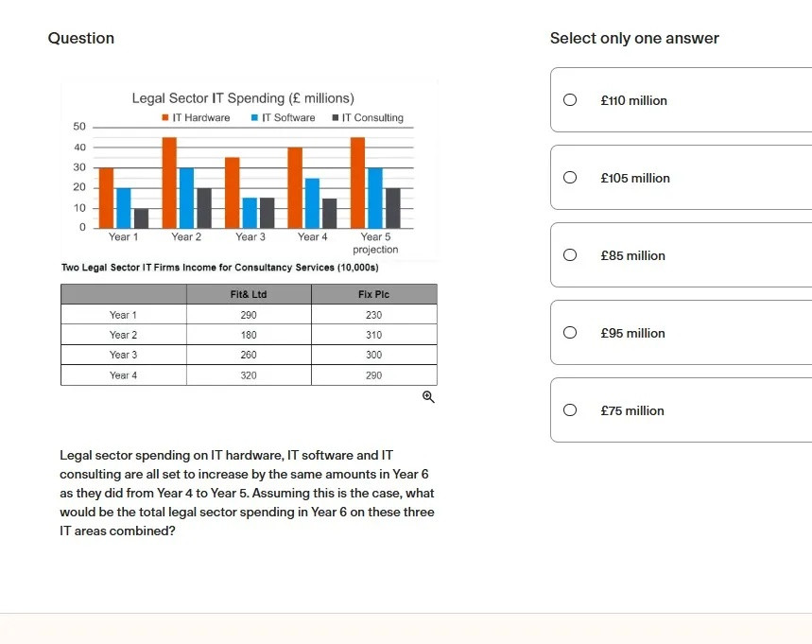Click the Year 5 blue software bar
Screen dimensions: 812x644
375,198
